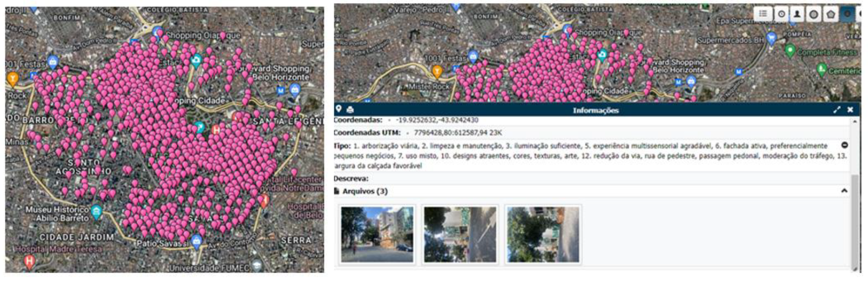Viewport: 868px width, 281px height.
Task: Collapse the Arquivos (3) section chevron
Action: tap(844, 191)
